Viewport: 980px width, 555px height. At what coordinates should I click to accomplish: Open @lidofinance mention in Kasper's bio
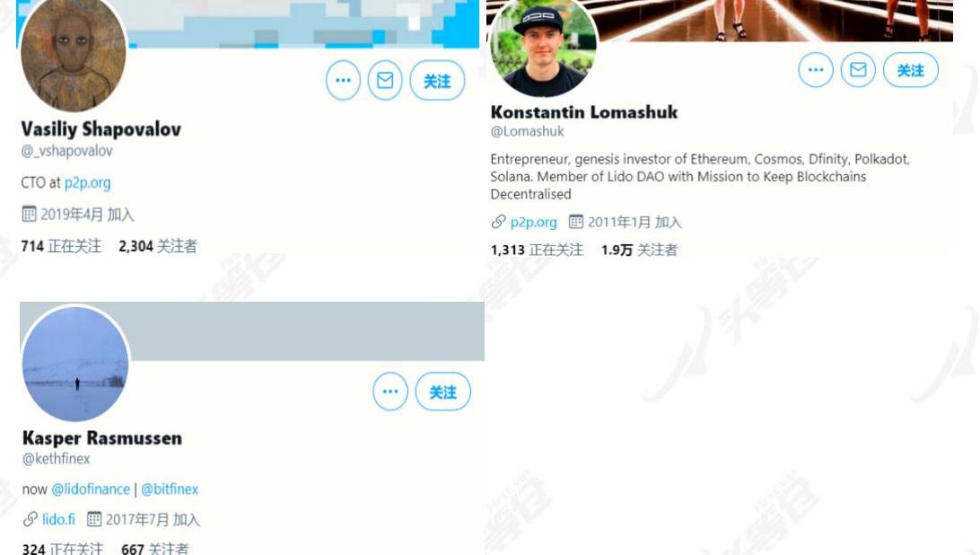coord(91,489)
